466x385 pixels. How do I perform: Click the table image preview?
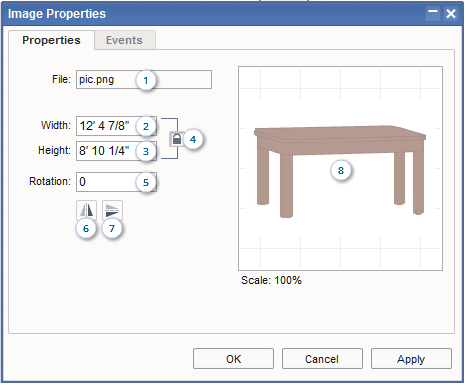click(340, 168)
